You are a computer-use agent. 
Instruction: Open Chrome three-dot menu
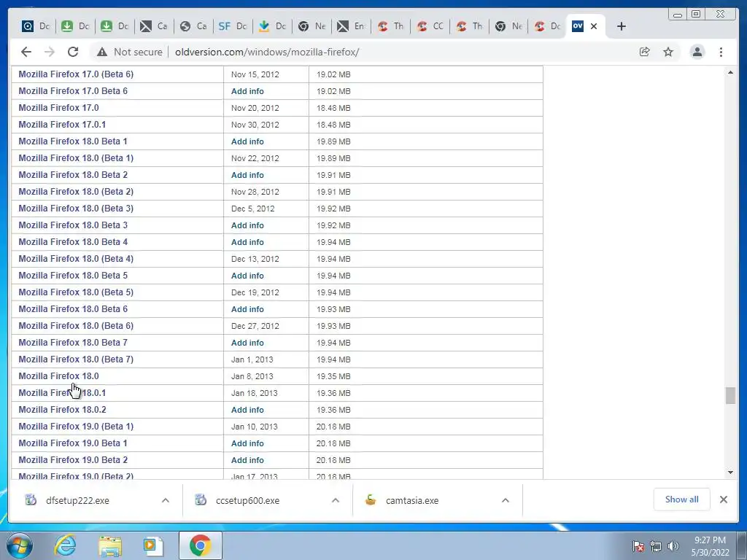point(721,52)
